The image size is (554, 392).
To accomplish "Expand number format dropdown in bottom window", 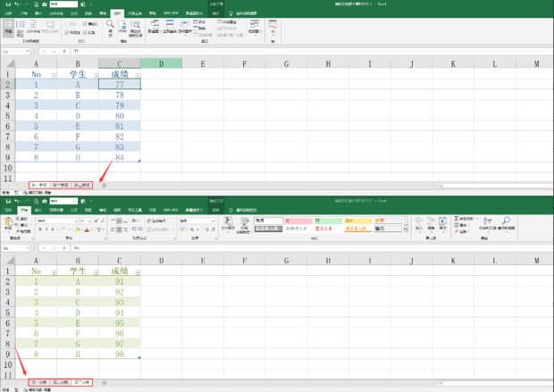I will tap(213, 221).
